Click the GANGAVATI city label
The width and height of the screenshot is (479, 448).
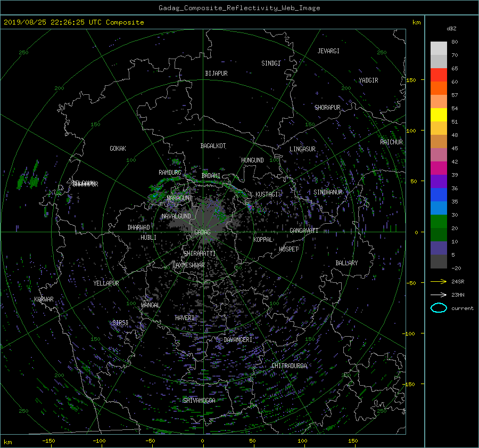304,231
